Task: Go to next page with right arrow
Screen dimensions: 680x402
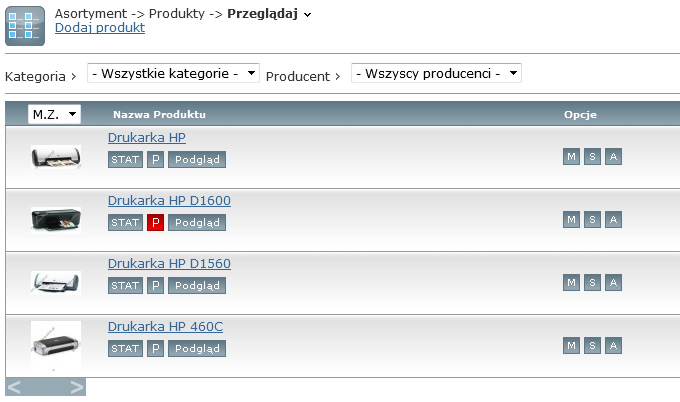Action: pos(76,387)
